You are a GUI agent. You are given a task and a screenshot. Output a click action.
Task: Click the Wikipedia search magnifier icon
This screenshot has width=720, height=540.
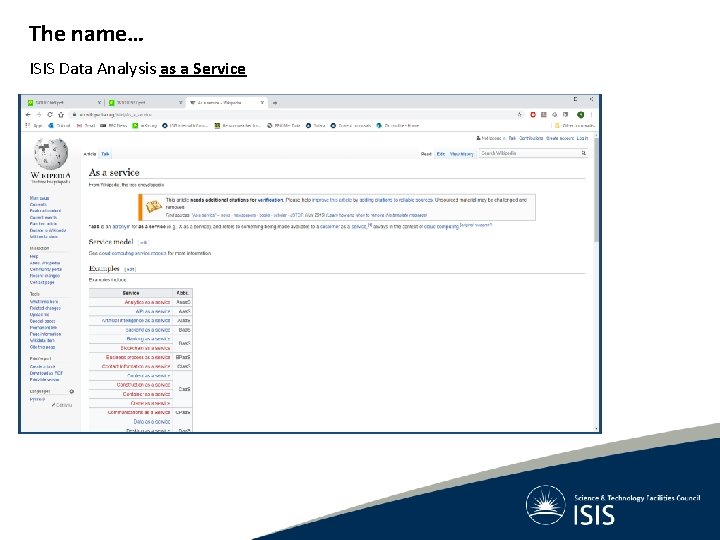coord(584,153)
